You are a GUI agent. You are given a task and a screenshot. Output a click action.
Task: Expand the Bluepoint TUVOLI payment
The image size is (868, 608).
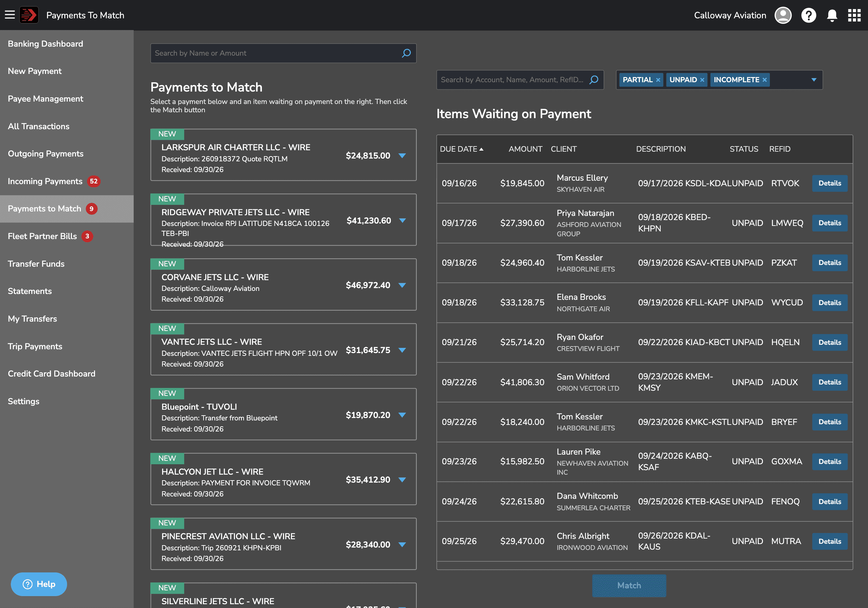coord(402,415)
